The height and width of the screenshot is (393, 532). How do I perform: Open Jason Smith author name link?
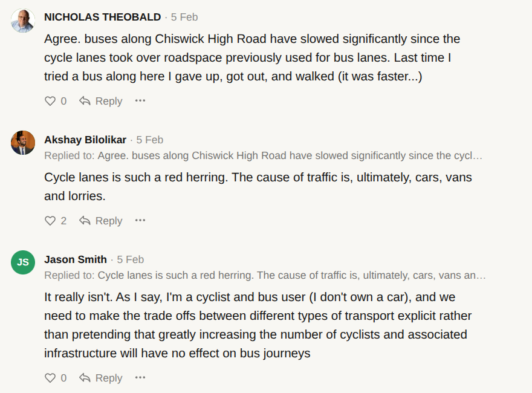click(76, 259)
